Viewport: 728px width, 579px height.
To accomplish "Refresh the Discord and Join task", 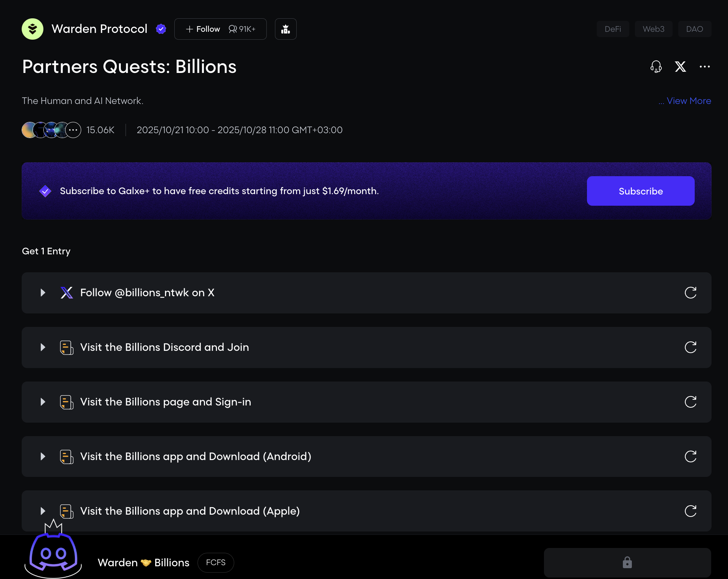I will pos(690,347).
